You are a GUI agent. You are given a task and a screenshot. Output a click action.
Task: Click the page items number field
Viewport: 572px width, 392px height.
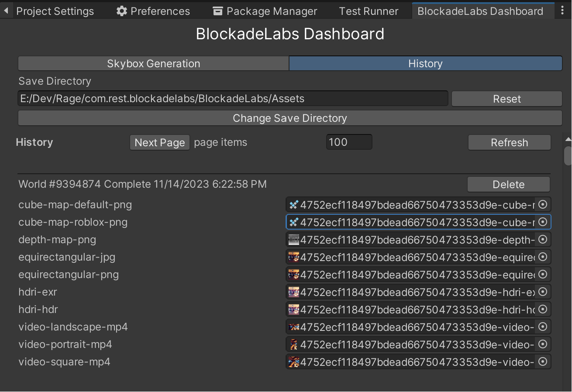pos(349,142)
